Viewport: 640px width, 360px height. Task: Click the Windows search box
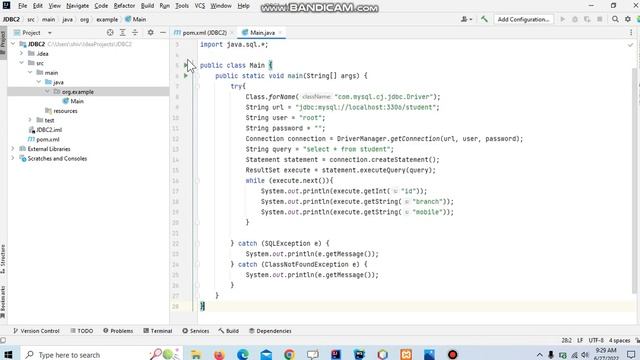(101, 354)
